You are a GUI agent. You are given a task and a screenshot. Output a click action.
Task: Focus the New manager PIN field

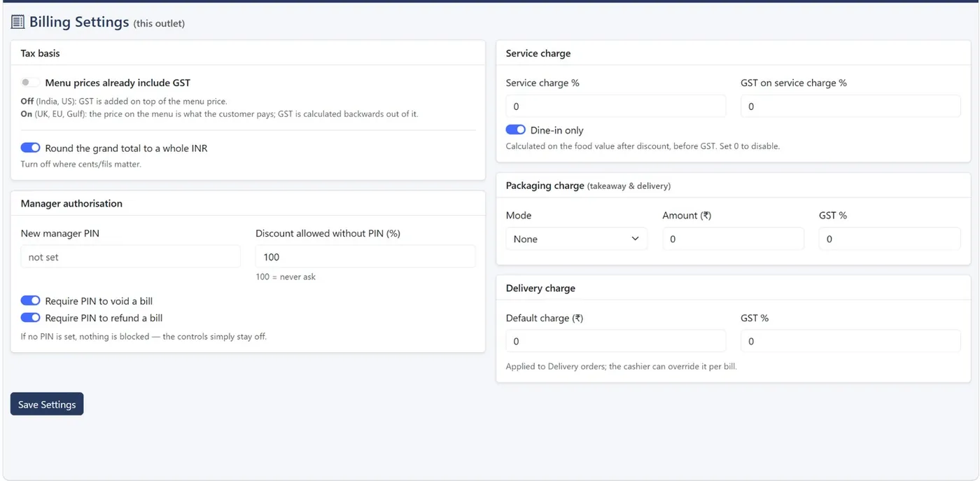pos(130,257)
